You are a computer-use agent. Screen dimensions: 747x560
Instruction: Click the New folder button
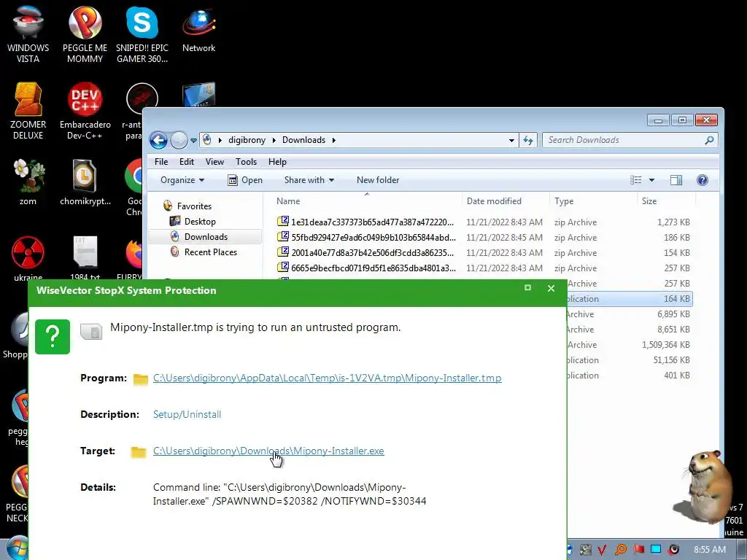[x=378, y=180]
